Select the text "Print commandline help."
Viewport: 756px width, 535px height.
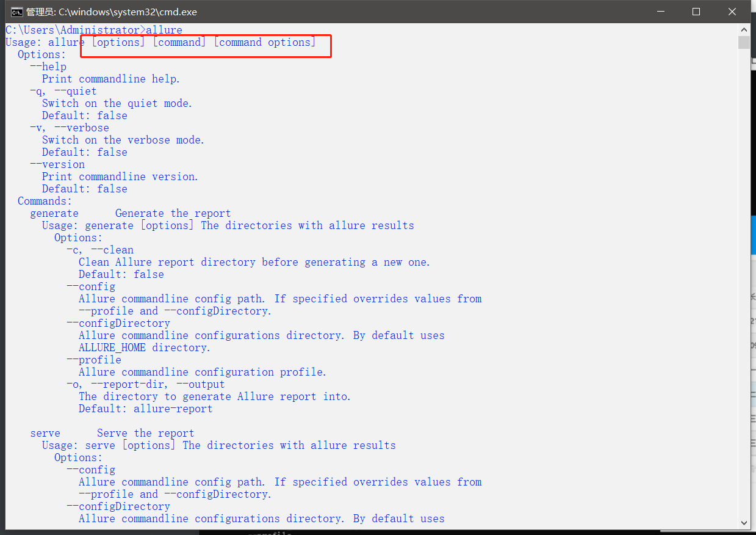[111, 79]
